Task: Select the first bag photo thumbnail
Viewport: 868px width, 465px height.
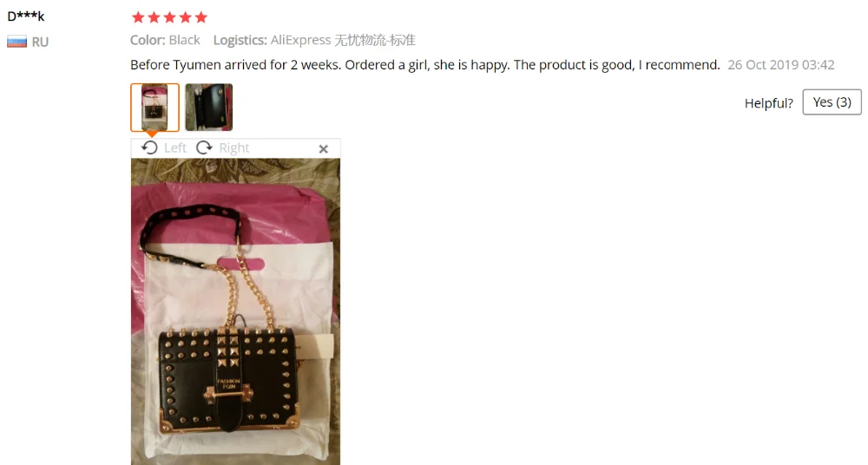Action: click(x=155, y=108)
